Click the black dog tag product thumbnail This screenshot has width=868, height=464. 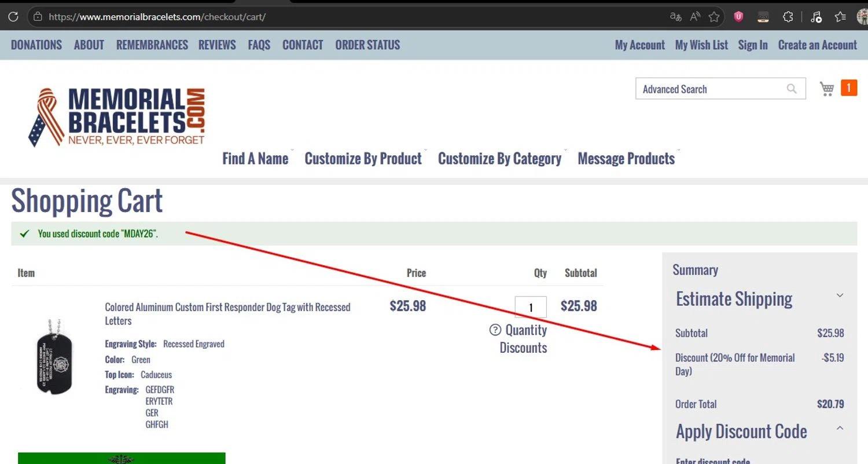54,356
